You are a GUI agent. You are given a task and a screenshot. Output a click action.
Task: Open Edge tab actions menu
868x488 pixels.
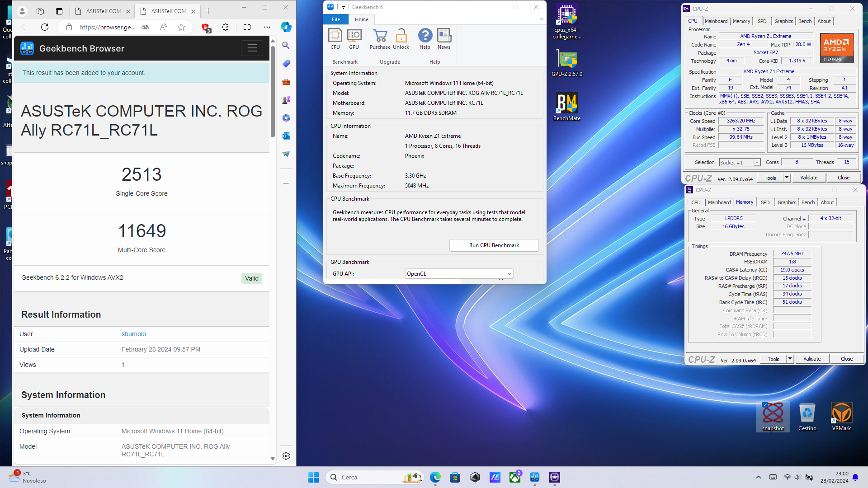click(x=59, y=11)
